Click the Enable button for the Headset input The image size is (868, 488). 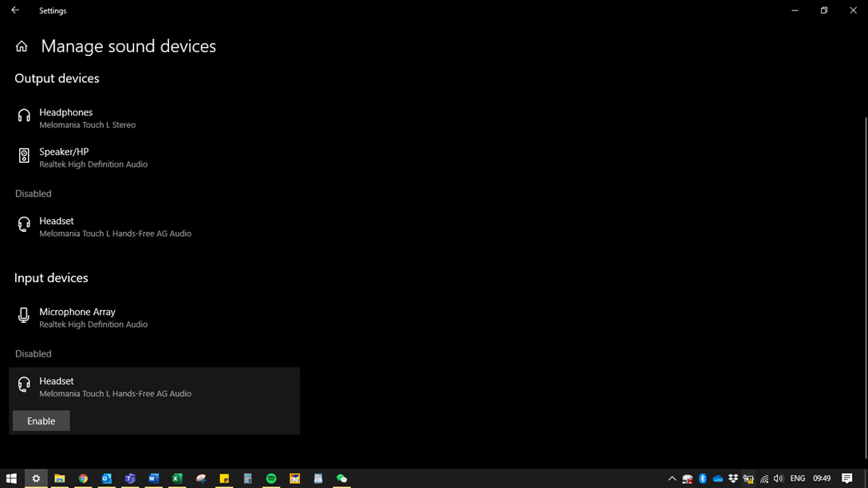(x=41, y=421)
